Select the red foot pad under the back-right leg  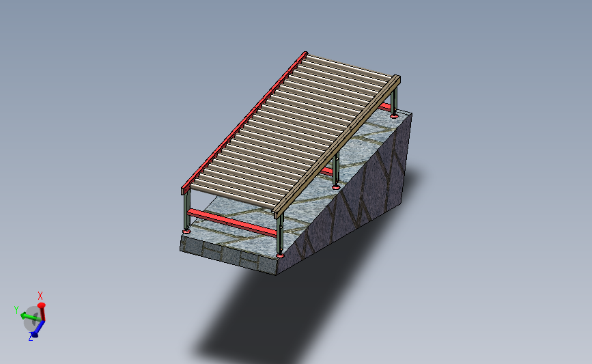[394, 115]
